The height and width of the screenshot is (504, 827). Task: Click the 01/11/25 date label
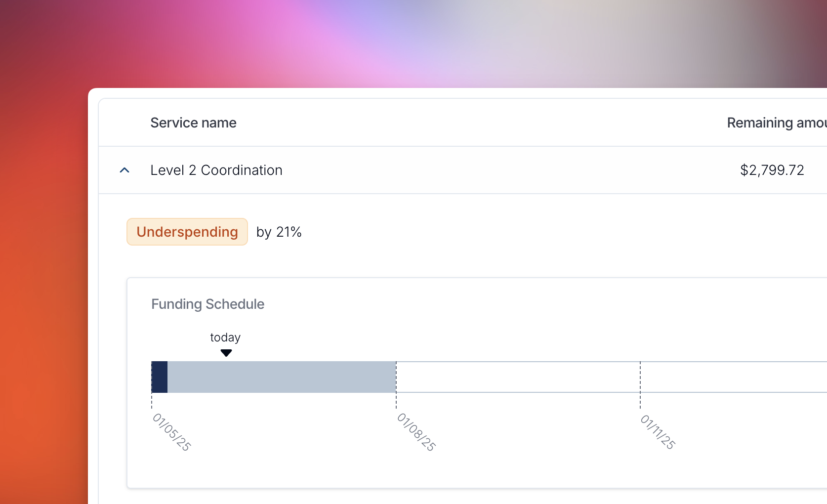[658, 431]
